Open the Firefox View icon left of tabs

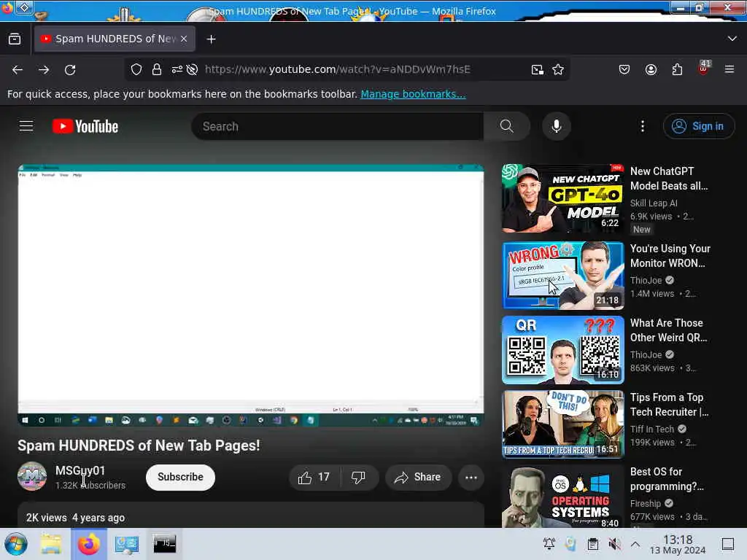[x=15, y=39]
